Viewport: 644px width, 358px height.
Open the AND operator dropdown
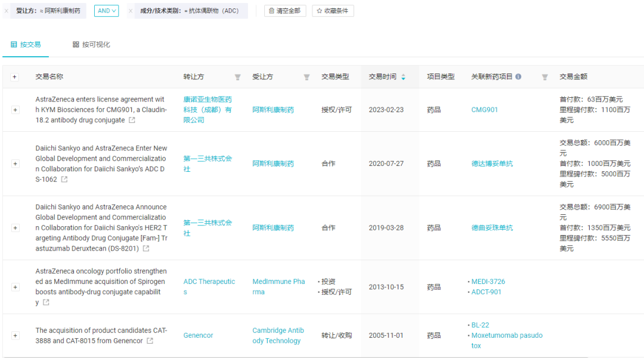pyautogui.click(x=106, y=11)
